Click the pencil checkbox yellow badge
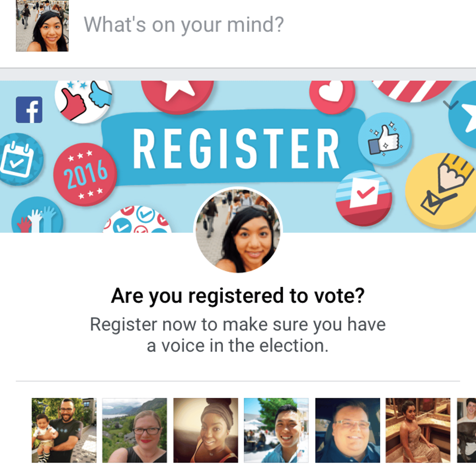This screenshot has width=476, height=476. pos(441,191)
